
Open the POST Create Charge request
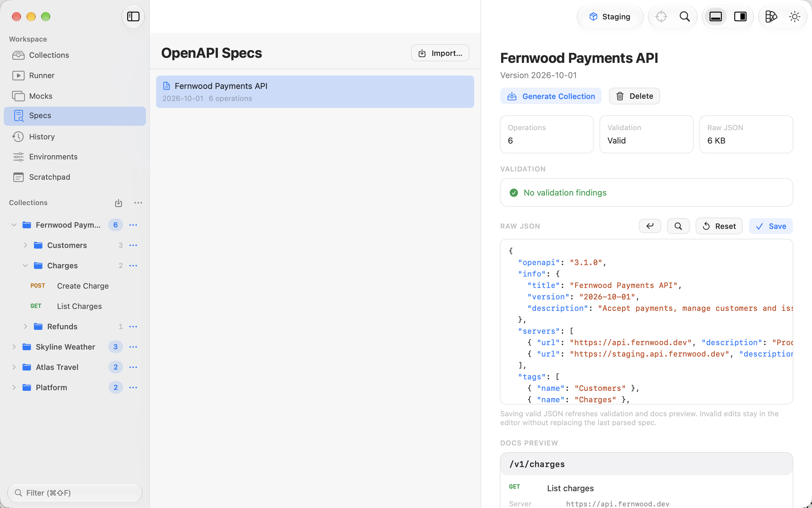tap(75, 286)
